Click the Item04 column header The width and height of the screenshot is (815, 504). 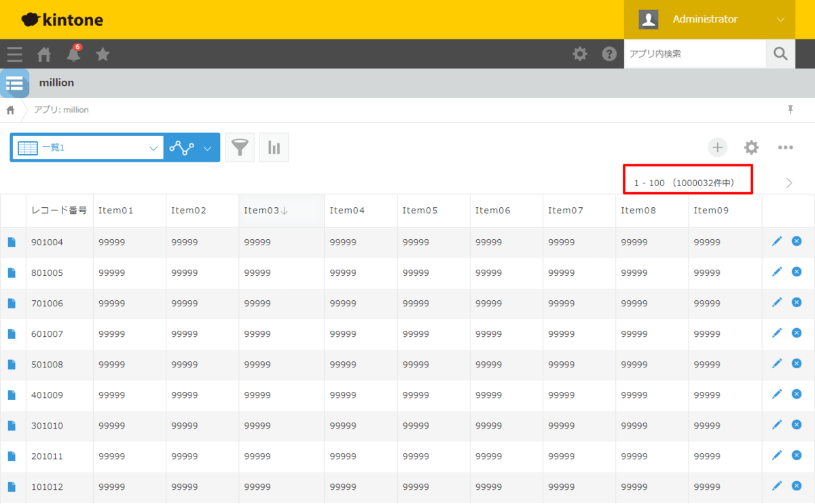coord(361,211)
